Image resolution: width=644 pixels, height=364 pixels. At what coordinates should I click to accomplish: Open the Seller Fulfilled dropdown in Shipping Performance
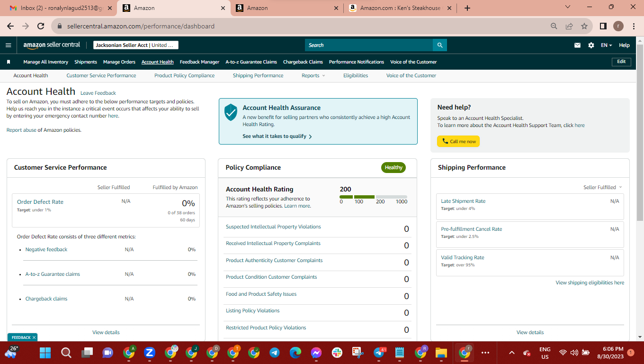pos(602,187)
